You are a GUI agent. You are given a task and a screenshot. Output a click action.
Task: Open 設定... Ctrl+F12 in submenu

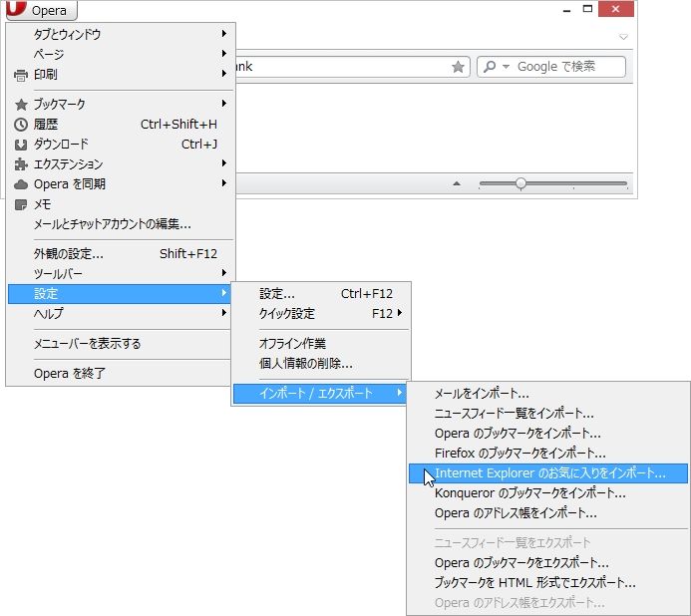point(321,293)
